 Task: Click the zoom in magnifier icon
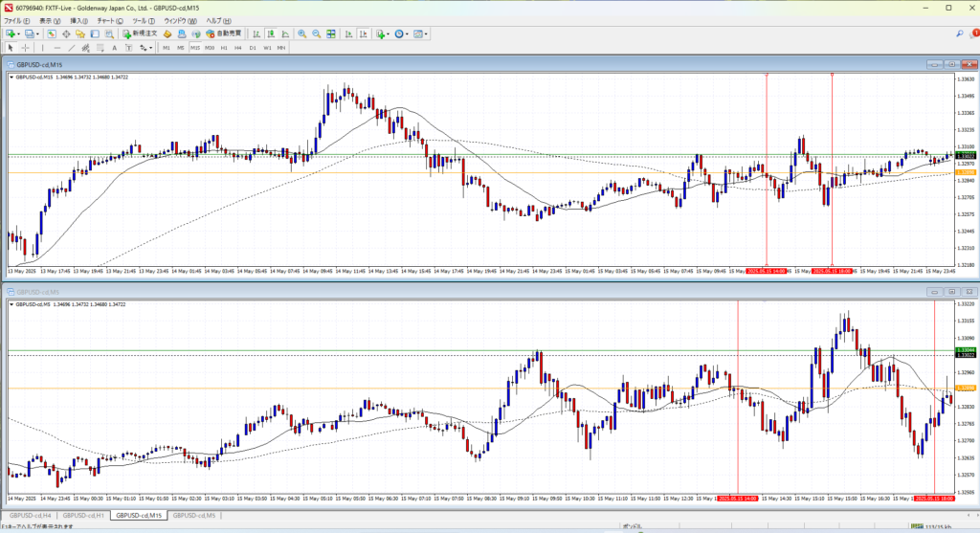(301, 33)
